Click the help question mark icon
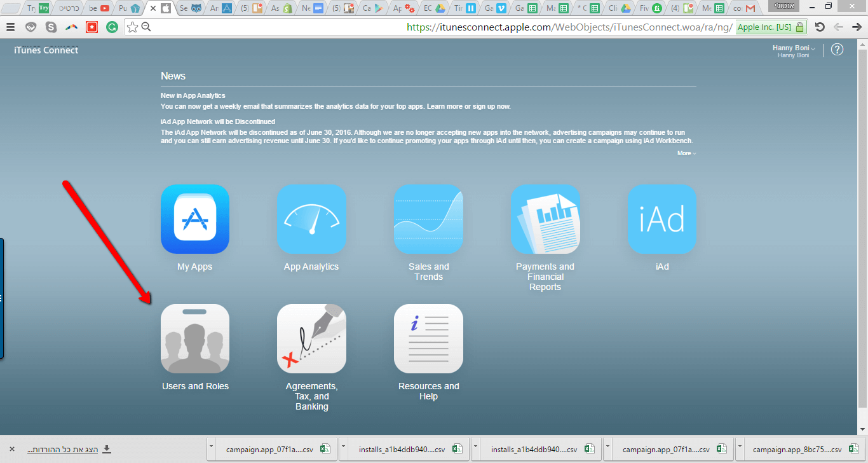The width and height of the screenshot is (868, 463). (837, 50)
